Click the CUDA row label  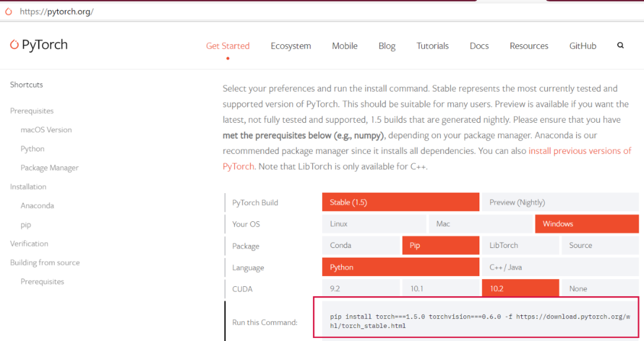[x=242, y=289]
